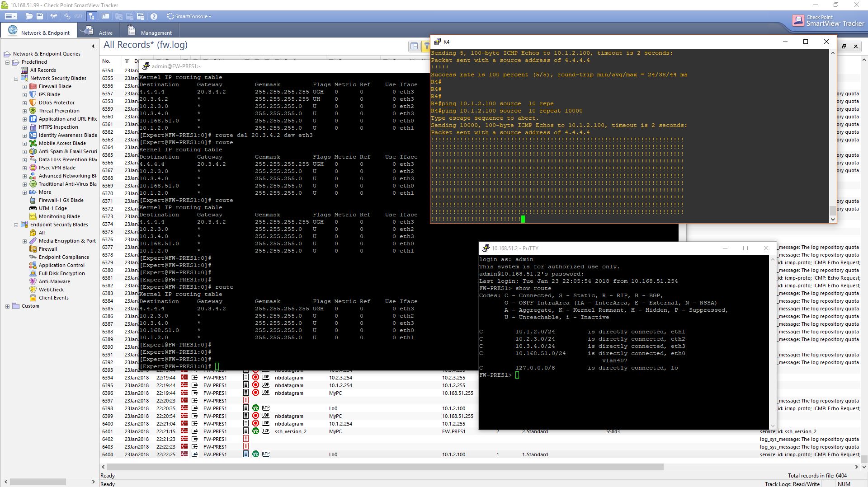Click the column layout button above log
The image size is (868, 487).
point(414,46)
